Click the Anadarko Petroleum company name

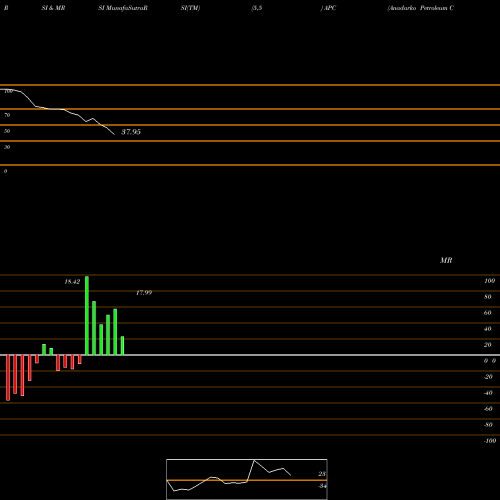[x=421, y=8]
